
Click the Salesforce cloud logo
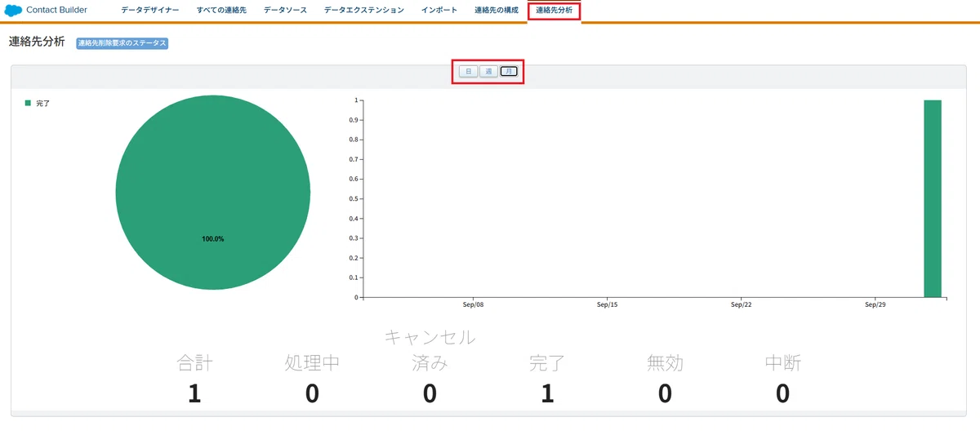point(13,11)
